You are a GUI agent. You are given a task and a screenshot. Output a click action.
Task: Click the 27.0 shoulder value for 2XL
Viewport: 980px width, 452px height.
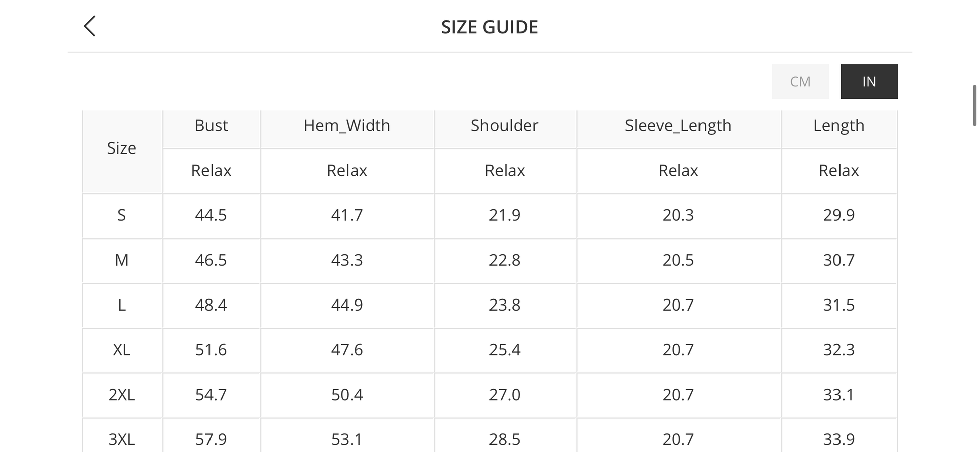click(x=504, y=395)
